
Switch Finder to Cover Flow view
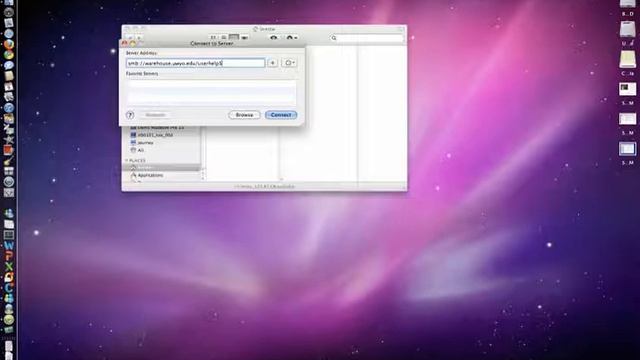244,37
